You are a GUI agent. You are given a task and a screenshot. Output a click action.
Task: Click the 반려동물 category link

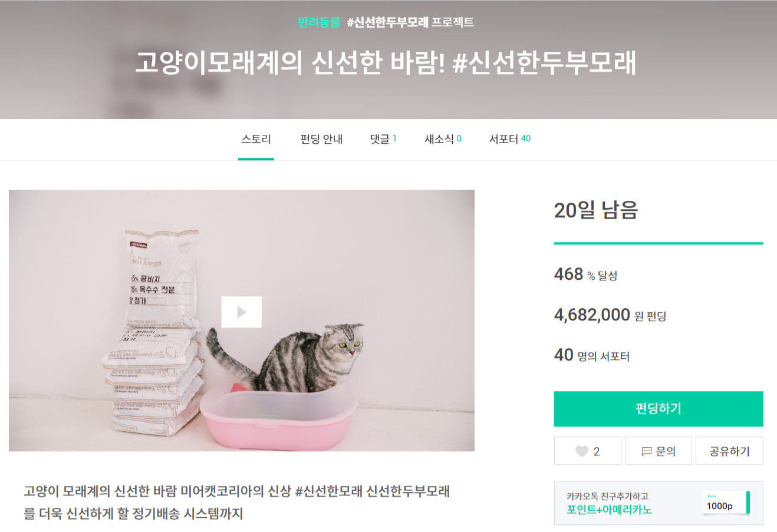[x=319, y=22]
